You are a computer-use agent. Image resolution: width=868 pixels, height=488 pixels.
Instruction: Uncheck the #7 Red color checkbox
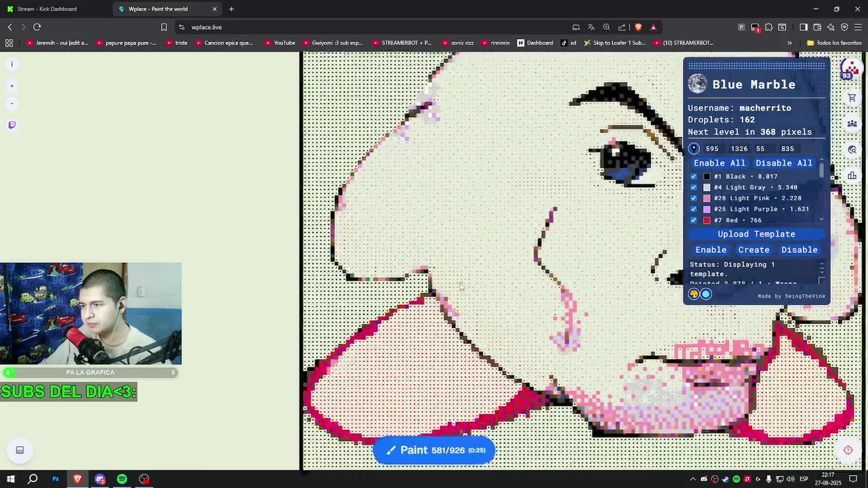point(693,220)
